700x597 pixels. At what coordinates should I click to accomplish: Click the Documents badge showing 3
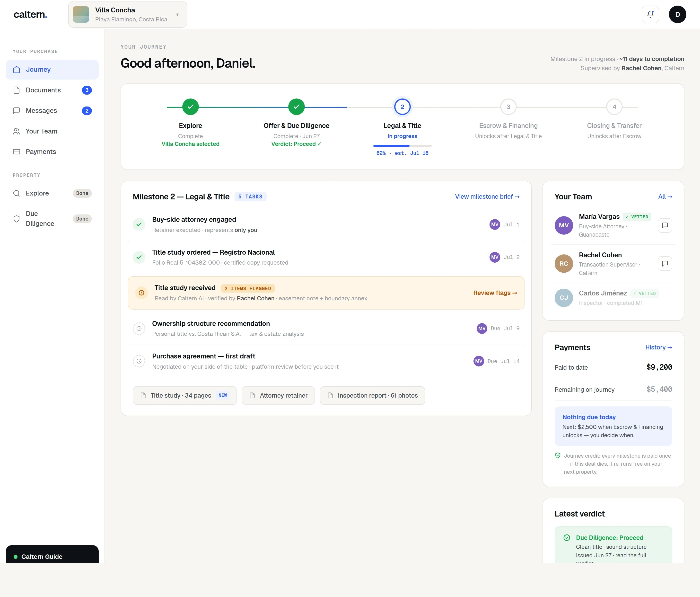tap(87, 90)
